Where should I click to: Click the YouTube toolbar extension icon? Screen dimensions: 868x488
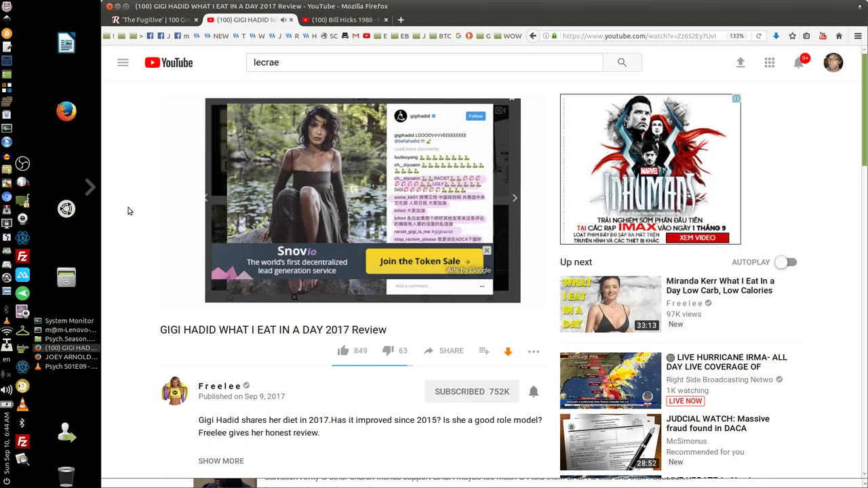[823, 36]
